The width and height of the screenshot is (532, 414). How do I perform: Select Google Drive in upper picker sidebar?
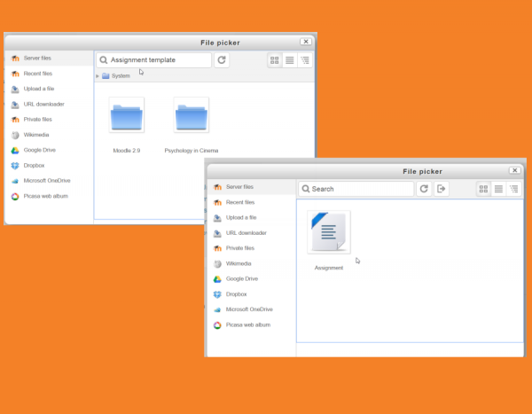39,150
